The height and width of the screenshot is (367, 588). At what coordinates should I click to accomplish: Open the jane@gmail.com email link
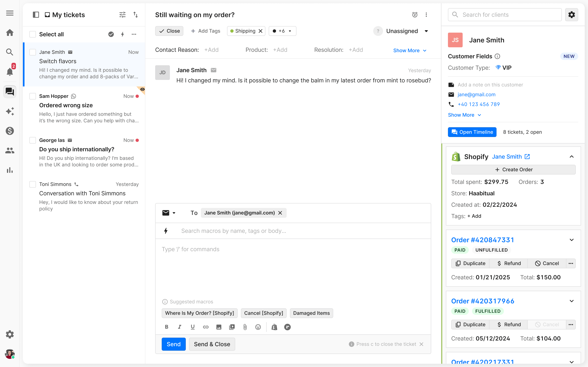click(476, 94)
